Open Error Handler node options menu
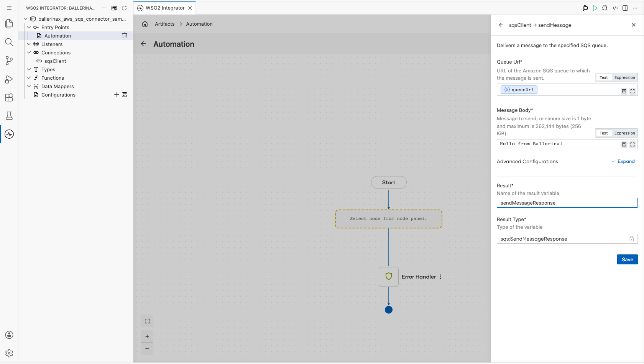The image size is (644, 364). (x=440, y=277)
